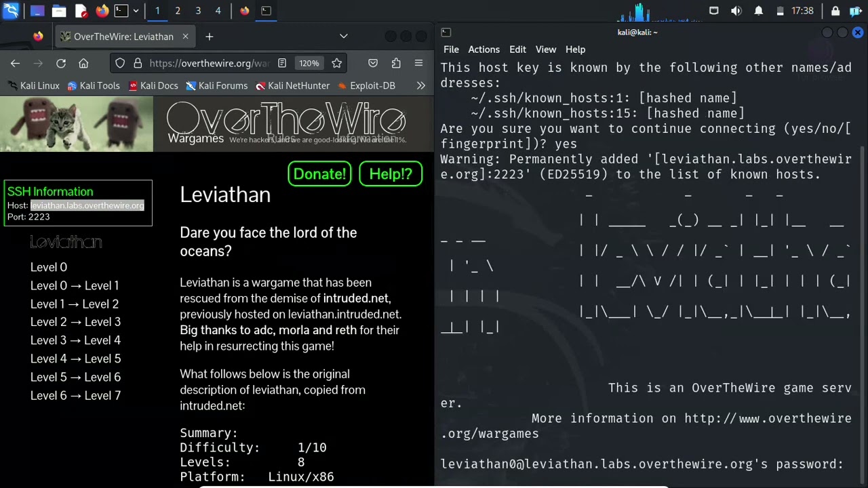Open Level 1 → Level 2
The height and width of the screenshot is (488, 868).
pos(75,304)
